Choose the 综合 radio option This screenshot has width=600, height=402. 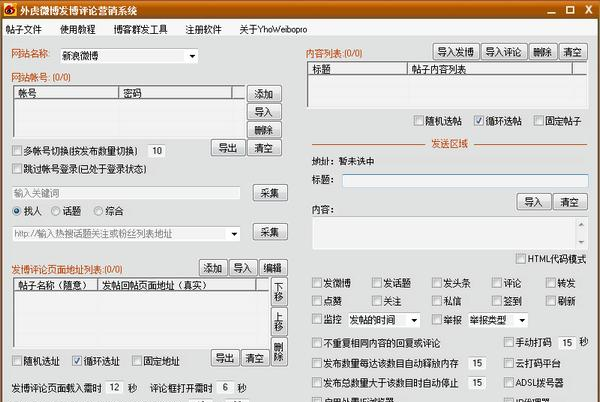click(x=98, y=211)
